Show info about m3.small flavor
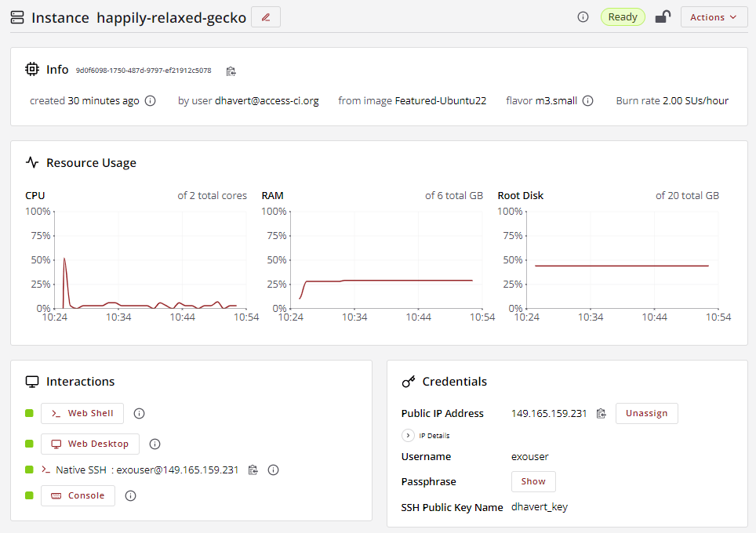The width and height of the screenshot is (756, 533). 587,100
